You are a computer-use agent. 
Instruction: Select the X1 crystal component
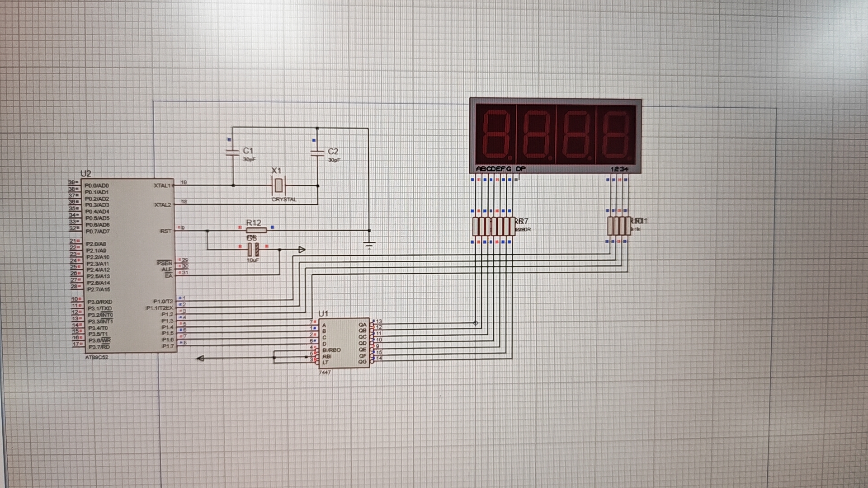click(278, 185)
